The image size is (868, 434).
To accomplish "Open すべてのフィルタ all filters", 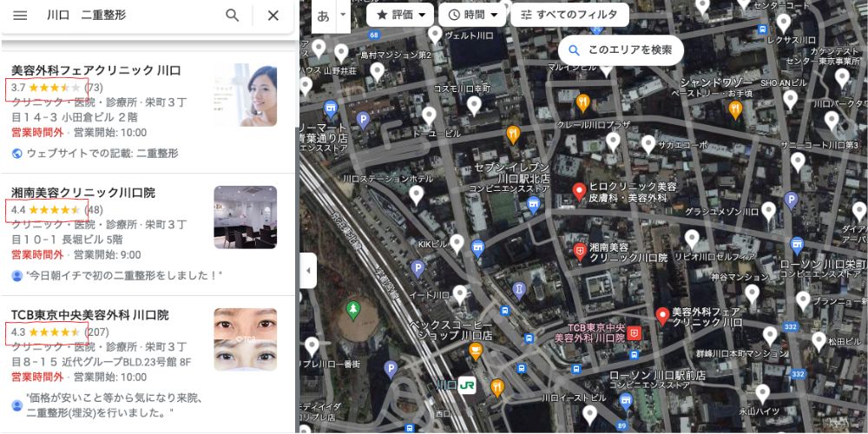I will click(x=569, y=15).
